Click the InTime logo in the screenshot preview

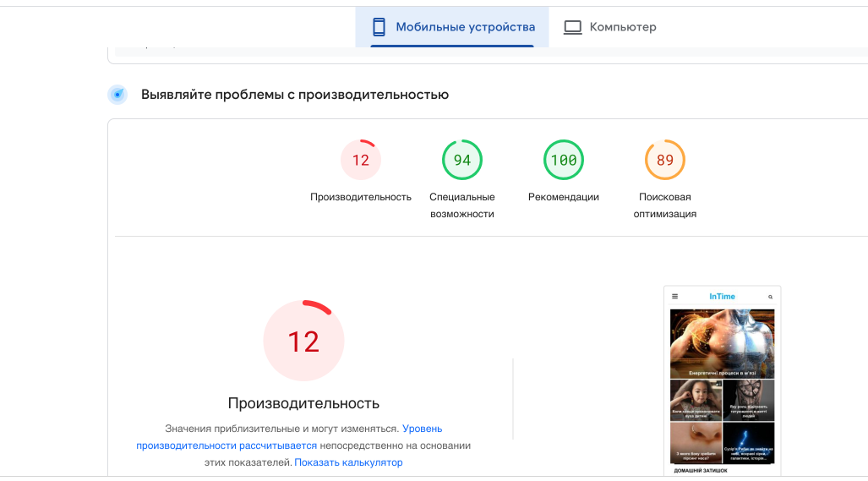click(722, 297)
